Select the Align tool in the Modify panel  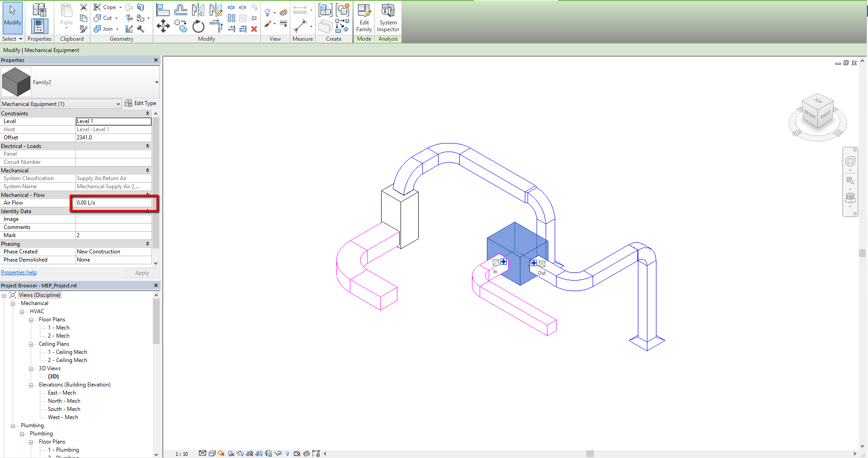(x=163, y=9)
